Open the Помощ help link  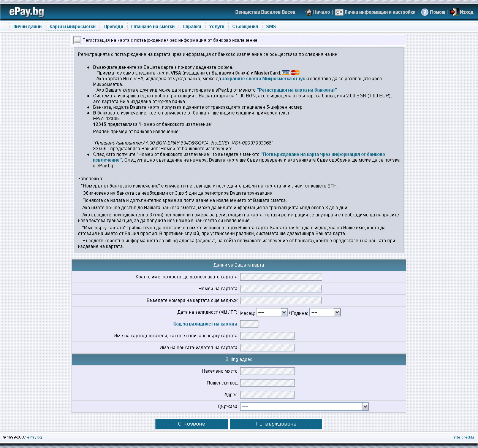[x=437, y=12]
